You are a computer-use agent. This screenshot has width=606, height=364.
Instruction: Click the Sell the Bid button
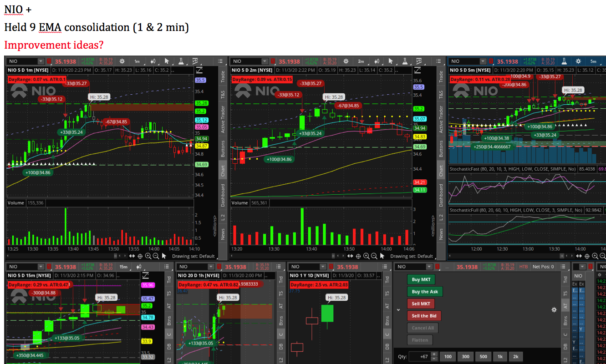[424, 316]
